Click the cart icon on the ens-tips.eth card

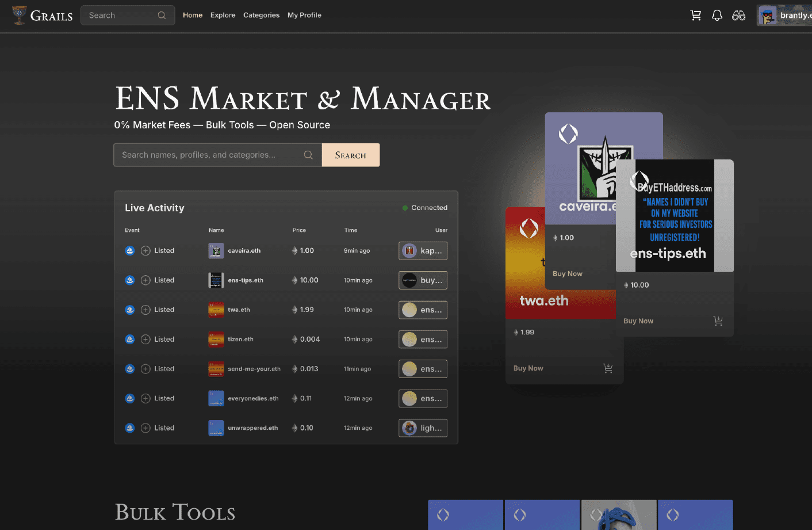pos(718,321)
